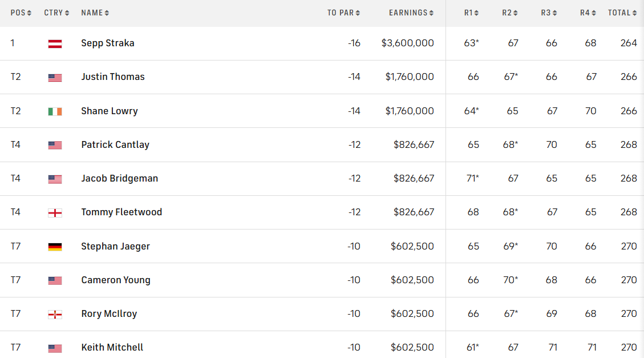Open Sepp Straka's player profile
Viewport: 644px width, 358px height.
tap(108, 43)
